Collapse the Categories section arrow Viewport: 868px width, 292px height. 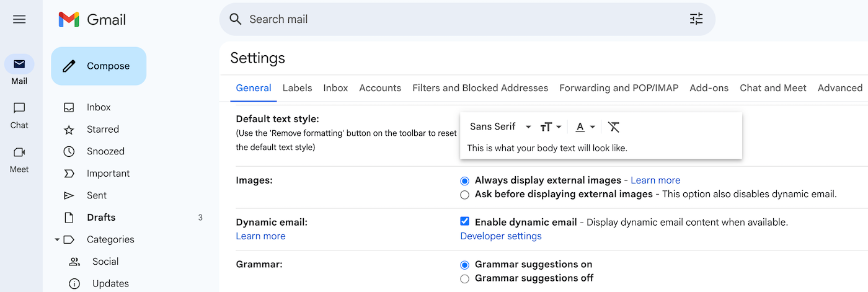[x=57, y=239]
